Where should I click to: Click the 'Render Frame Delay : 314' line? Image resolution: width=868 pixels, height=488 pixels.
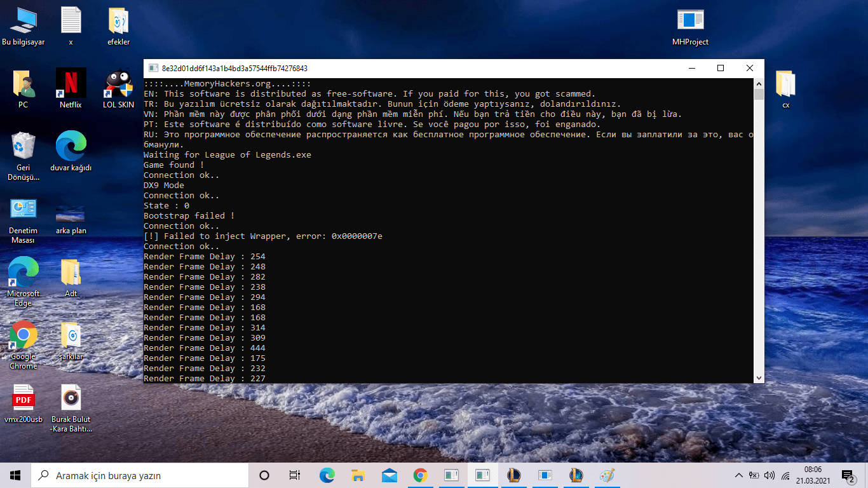point(205,328)
